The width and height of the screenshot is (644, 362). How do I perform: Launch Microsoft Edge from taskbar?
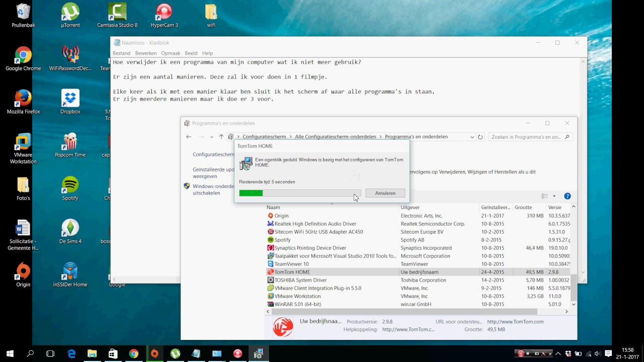pos(71,354)
